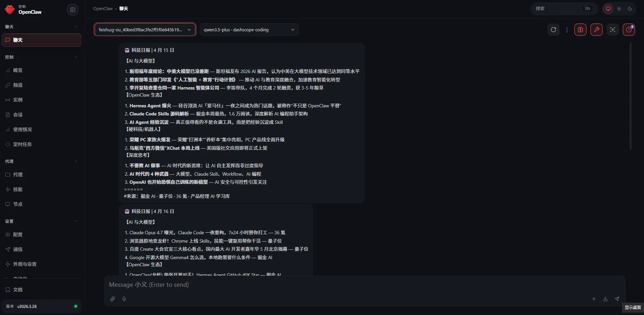Click the 通信 send icon
644x315 pixels.
point(8,249)
